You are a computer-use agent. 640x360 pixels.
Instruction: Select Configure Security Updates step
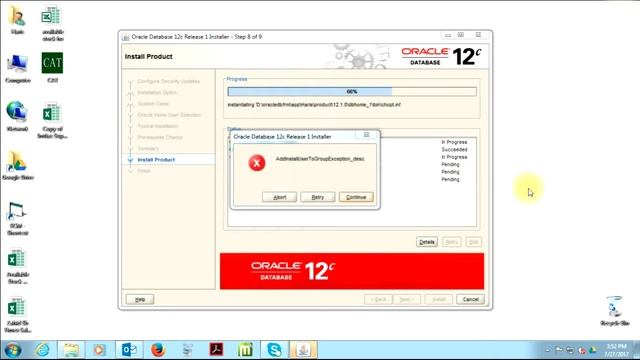point(169,81)
